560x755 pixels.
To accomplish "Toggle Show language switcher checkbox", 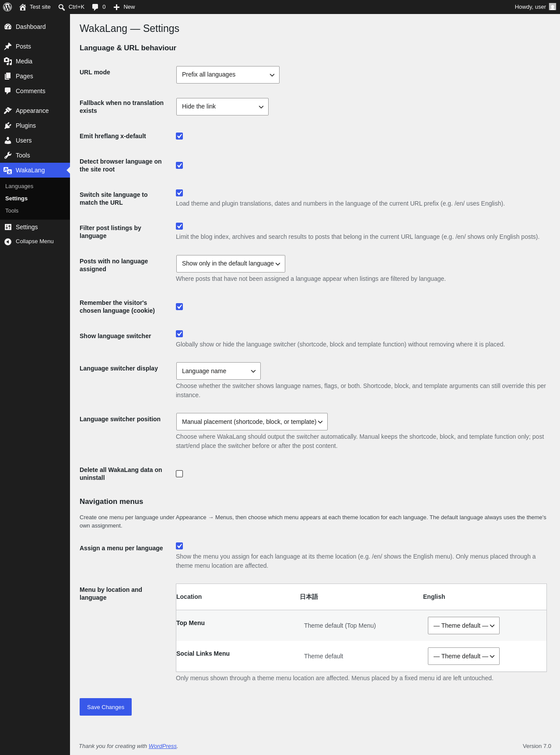I will click(x=179, y=334).
